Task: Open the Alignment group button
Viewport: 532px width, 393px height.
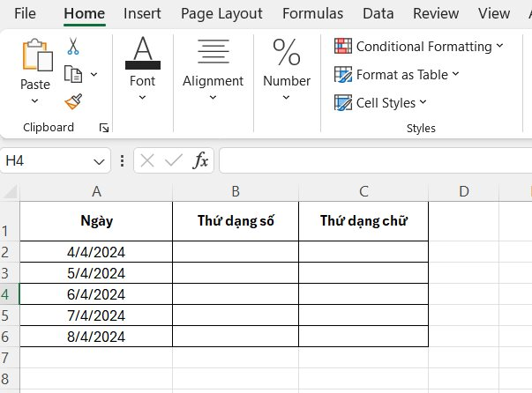Action: [214, 69]
